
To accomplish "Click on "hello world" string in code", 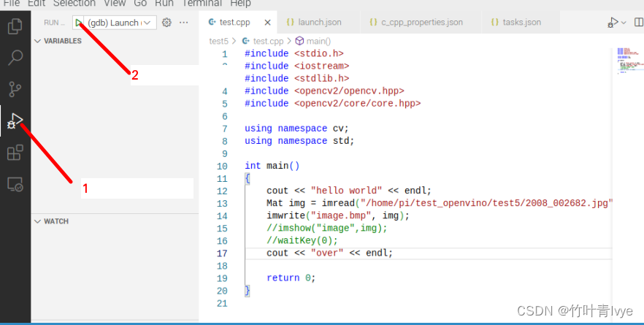I will click(347, 191).
